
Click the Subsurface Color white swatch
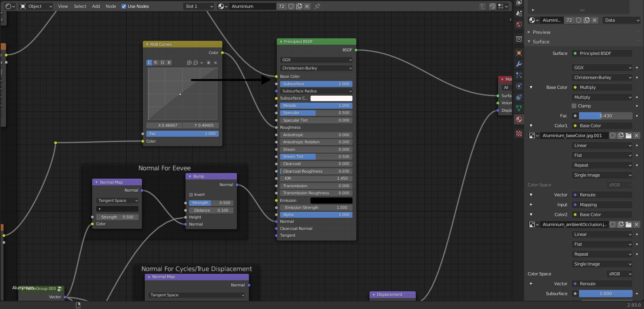click(x=331, y=98)
